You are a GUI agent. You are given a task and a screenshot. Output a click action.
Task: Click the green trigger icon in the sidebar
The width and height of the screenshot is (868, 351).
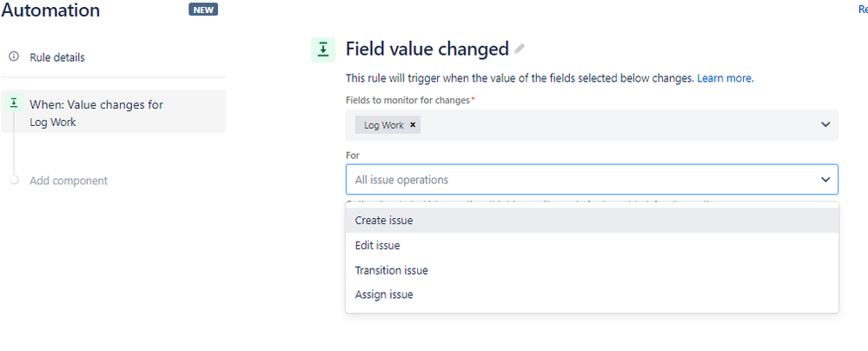[x=14, y=103]
